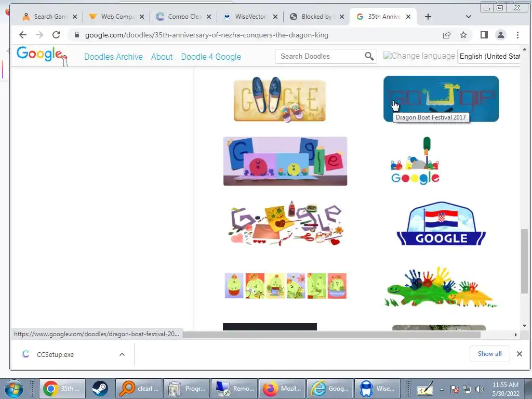Close the Web Compa tab
Screen dimensions: 532x399
tap(142, 17)
